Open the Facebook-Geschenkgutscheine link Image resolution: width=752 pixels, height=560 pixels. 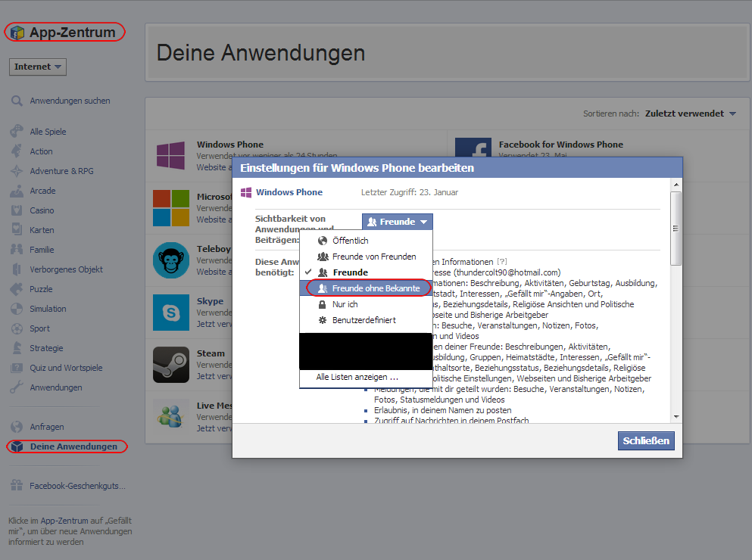pos(77,486)
